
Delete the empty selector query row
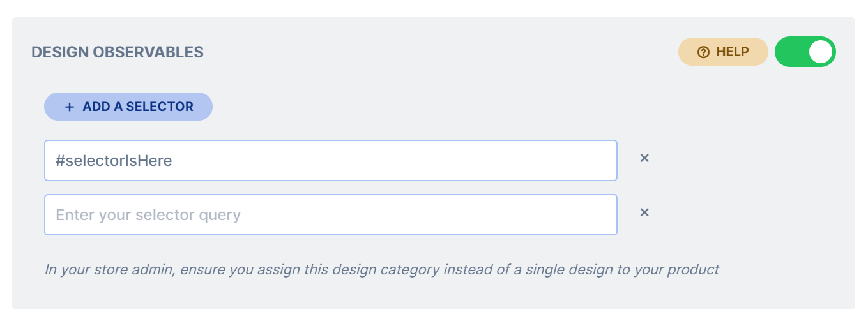tap(644, 212)
